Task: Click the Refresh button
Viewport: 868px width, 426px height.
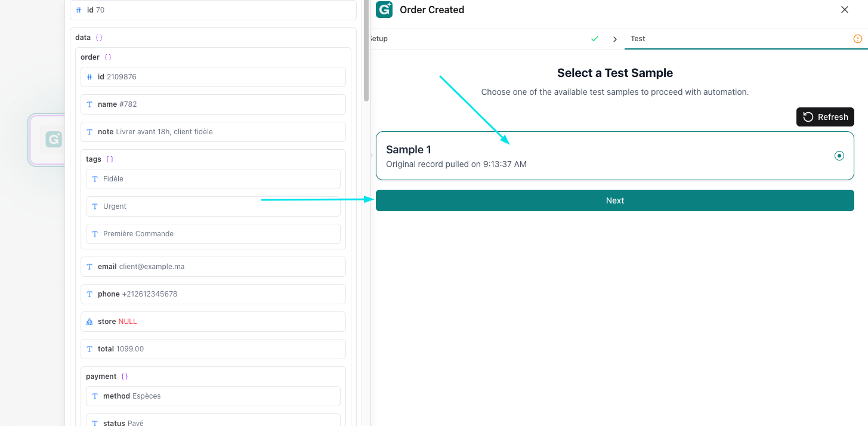Action: pyautogui.click(x=825, y=117)
